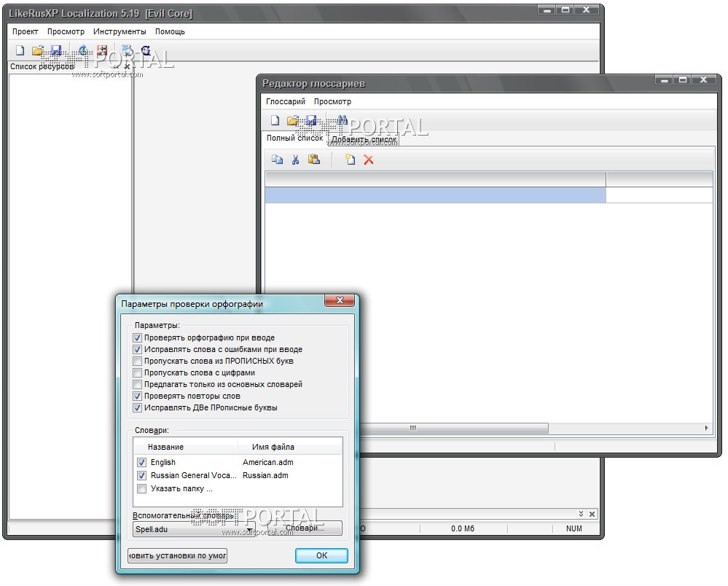Select the highlighted blue row in the glossary table

pos(435,195)
